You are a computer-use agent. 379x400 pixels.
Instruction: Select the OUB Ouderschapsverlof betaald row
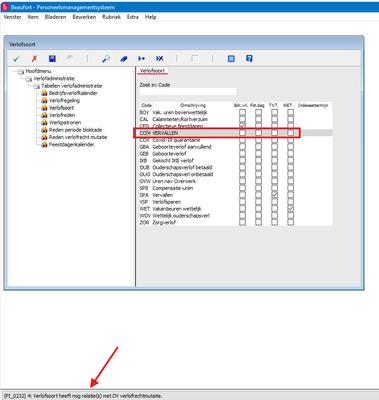pos(236,167)
